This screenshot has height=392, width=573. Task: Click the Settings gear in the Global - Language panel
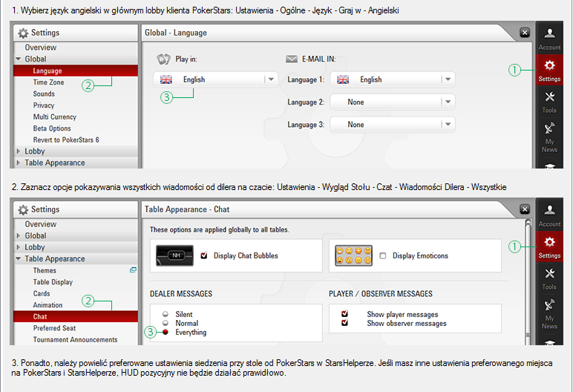pyautogui.click(x=549, y=70)
